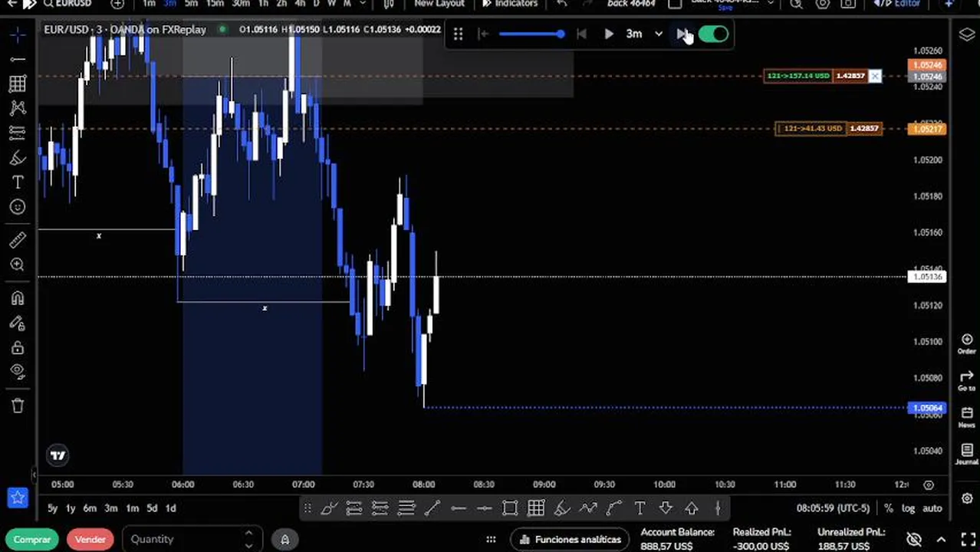The image size is (980, 552).
Task: Open the Indicators menu
Action: (511, 4)
